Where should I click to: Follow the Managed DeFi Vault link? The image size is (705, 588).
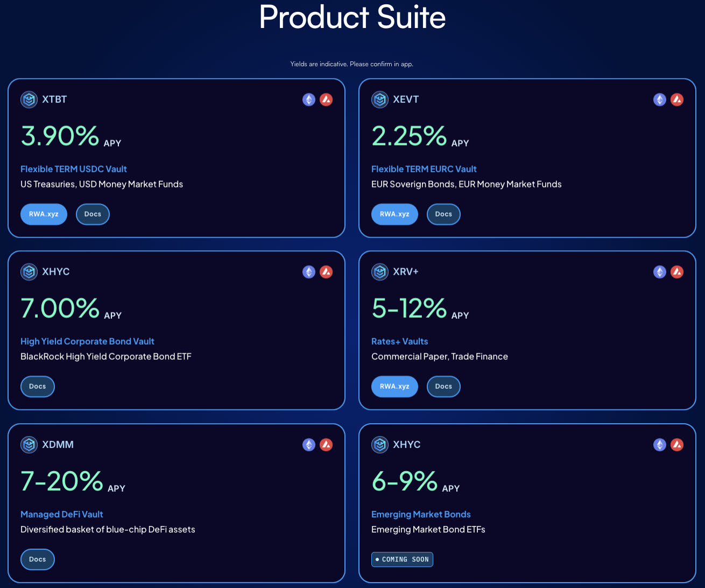[62, 514]
